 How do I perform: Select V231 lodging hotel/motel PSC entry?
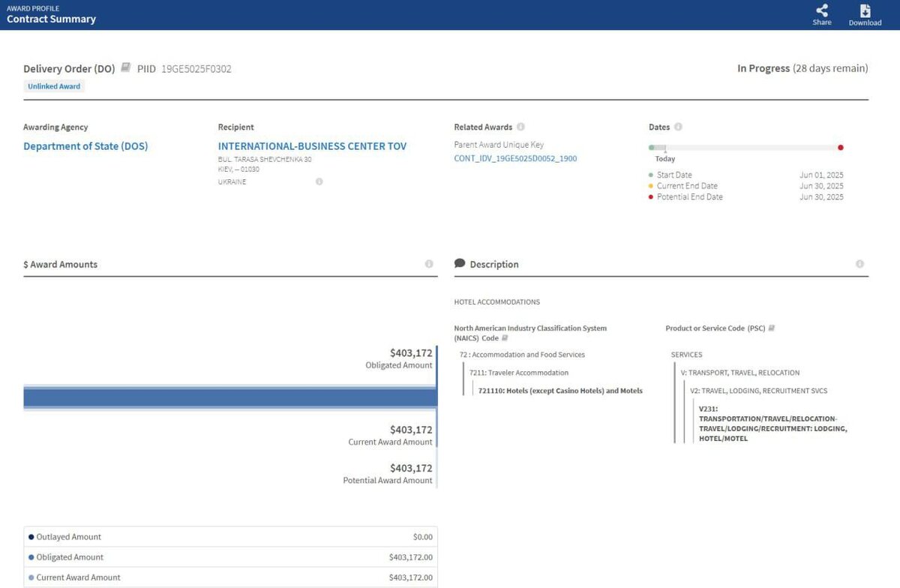point(772,424)
